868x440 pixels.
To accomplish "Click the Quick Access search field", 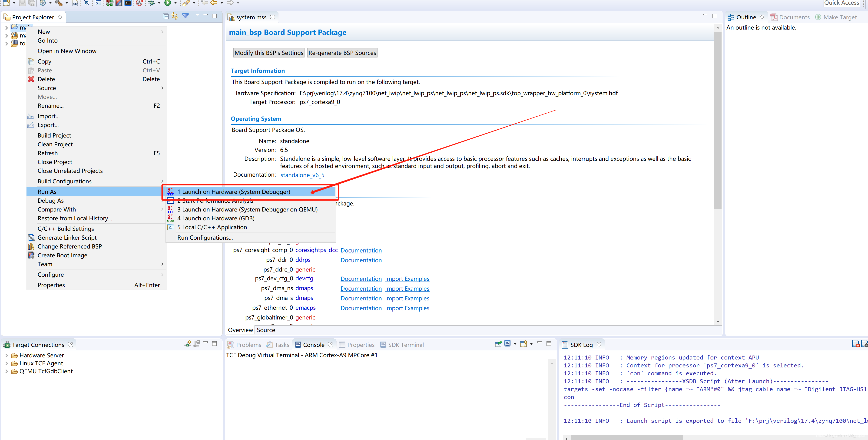I will click(842, 3).
